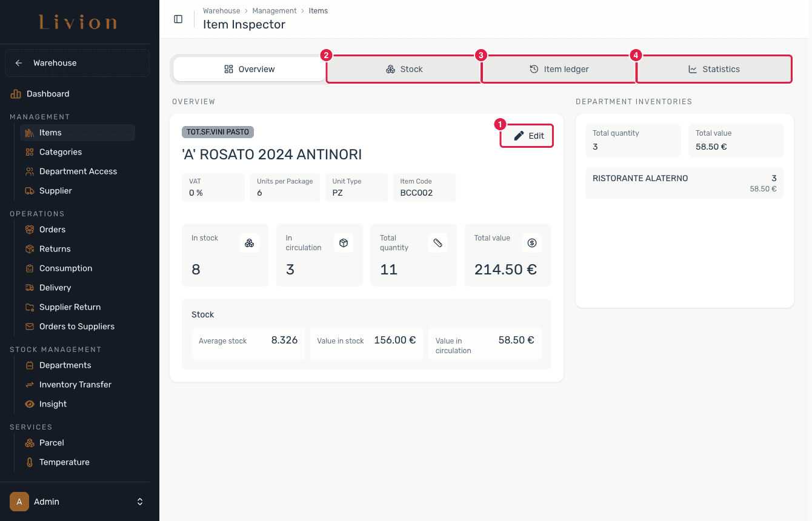Click the Departments icon
This screenshot has height=521, width=812.
[x=30, y=365]
